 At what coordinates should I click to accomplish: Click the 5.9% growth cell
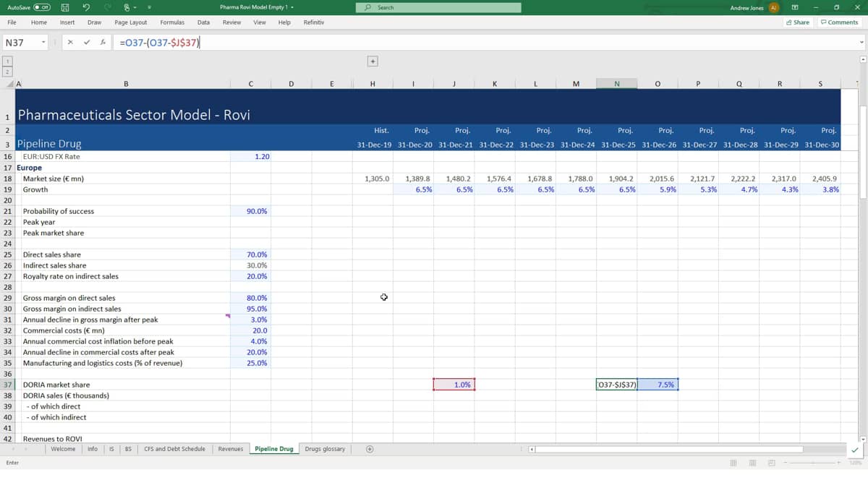(658, 189)
